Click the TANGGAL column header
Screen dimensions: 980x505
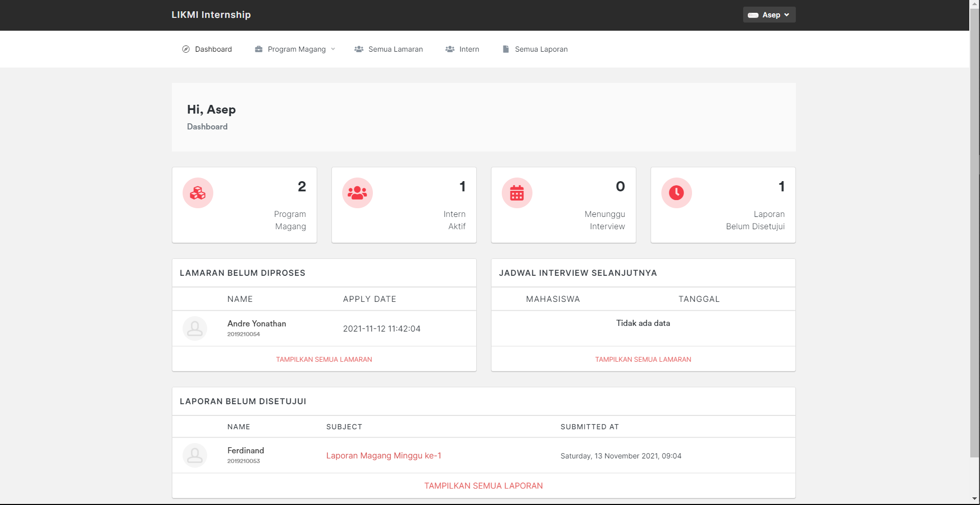699,299
